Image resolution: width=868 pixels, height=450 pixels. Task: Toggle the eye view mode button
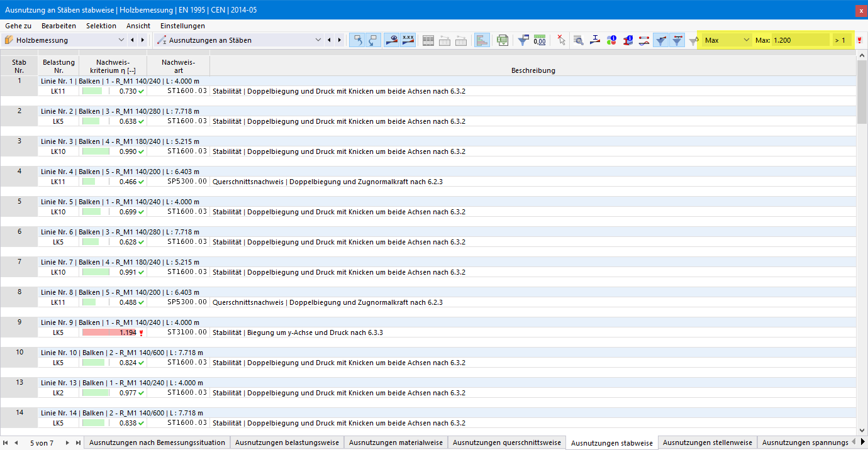tap(391, 40)
